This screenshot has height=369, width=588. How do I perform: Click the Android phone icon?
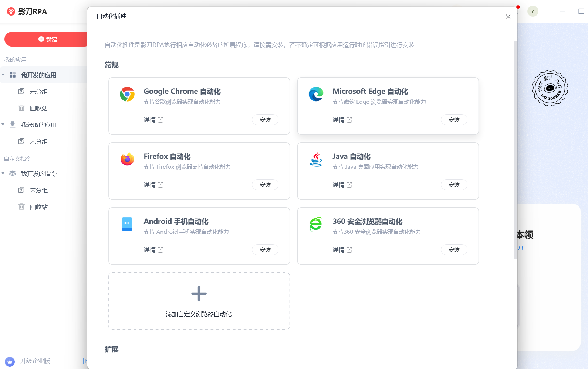(127, 224)
